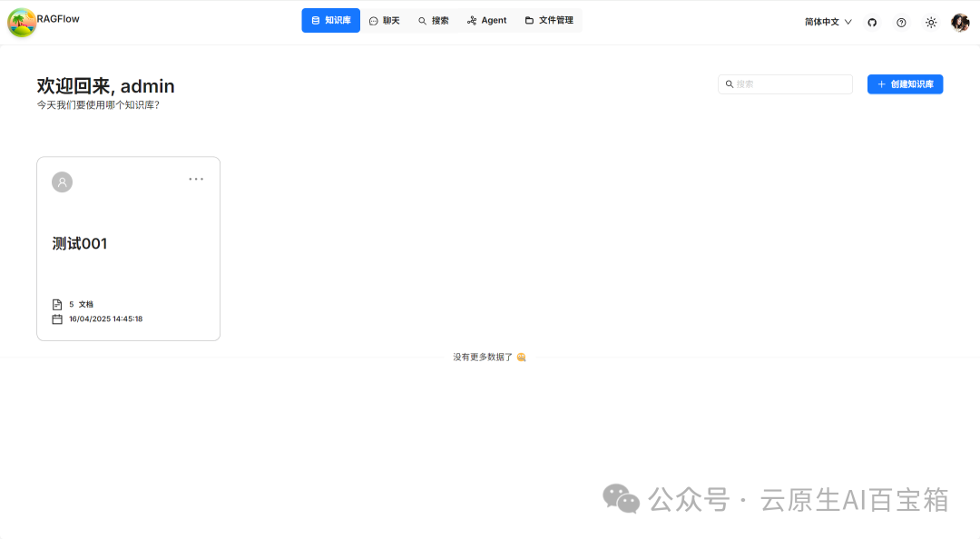Go to the Agent tab
Image resolution: width=980 pixels, height=539 pixels.
[x=487, y=21]
